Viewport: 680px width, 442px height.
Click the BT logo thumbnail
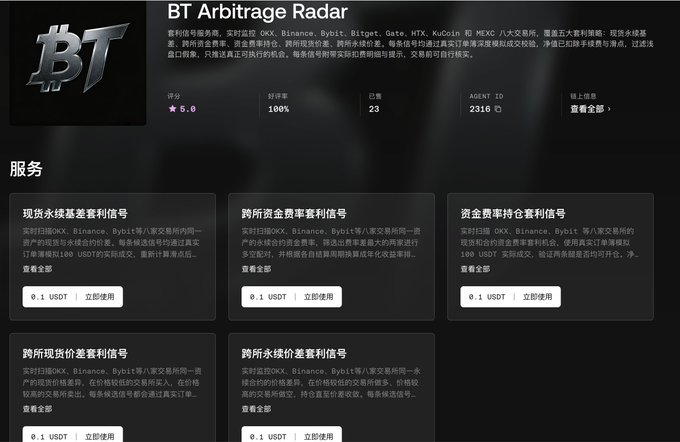tap(78, 63)
